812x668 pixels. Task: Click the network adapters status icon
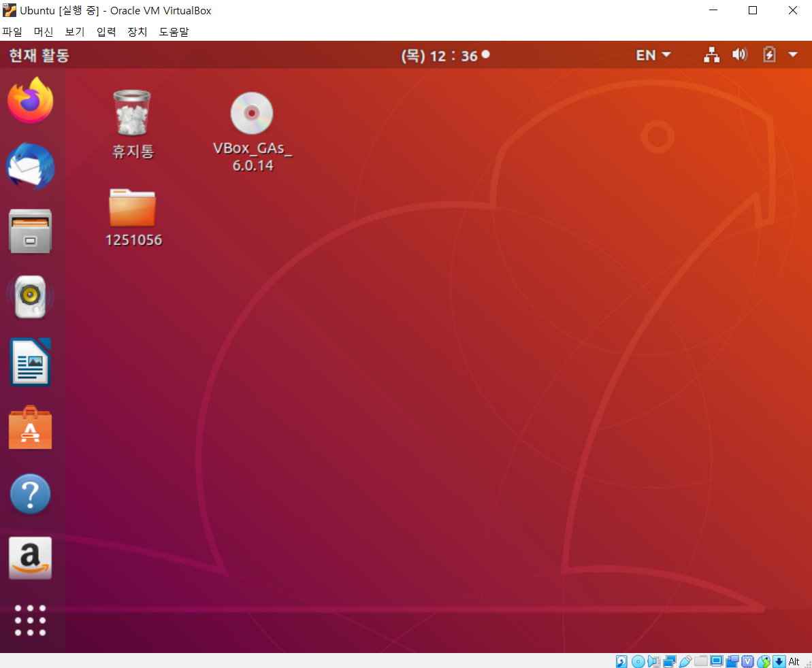(x=670, y=661)
